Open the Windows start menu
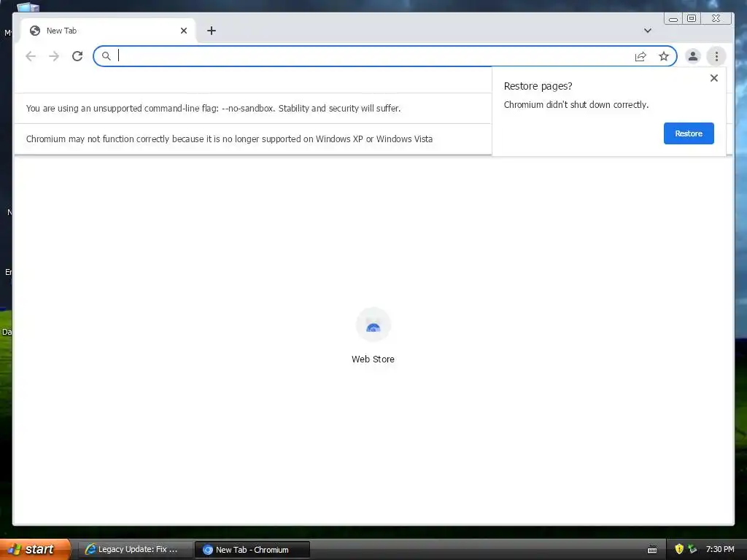Viewport: 747px width, 560px height. 35,549
